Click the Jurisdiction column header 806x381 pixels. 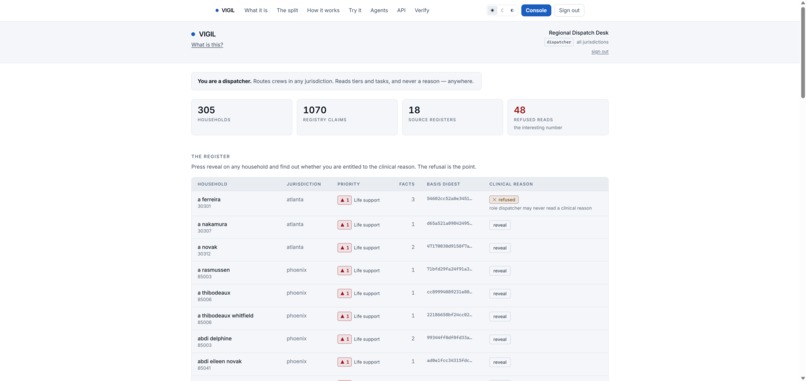[304, 184]
